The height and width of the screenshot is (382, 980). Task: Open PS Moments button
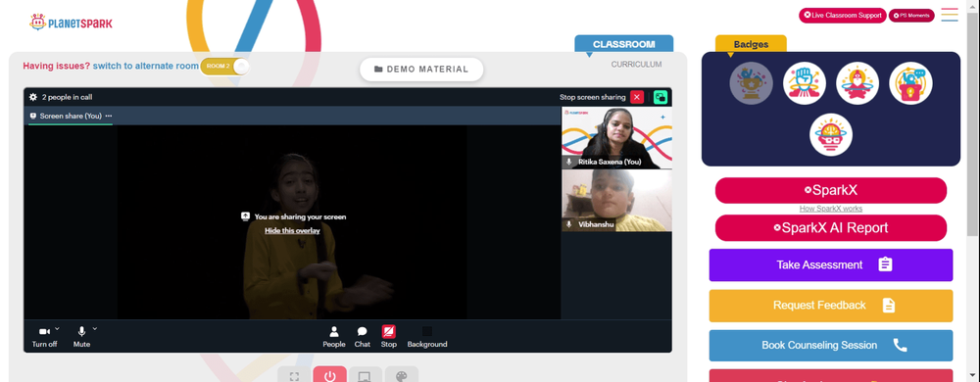(911, 16)
